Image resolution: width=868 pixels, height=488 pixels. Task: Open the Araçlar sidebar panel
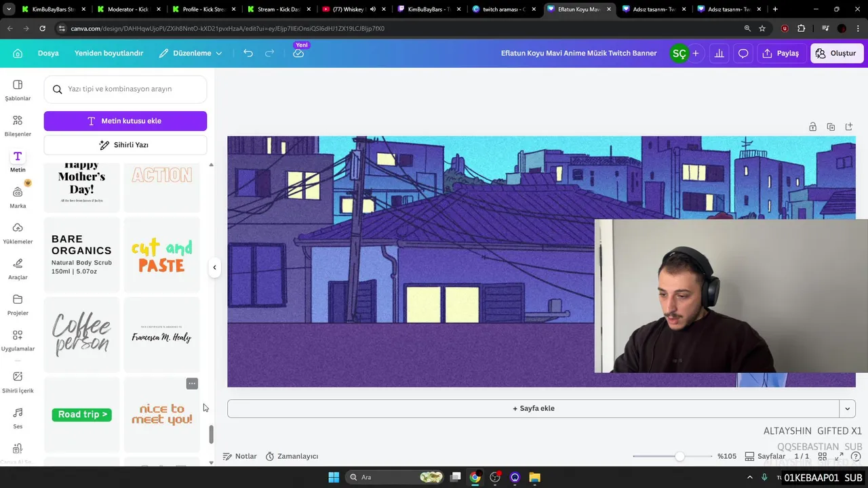(x=18, y=269)
